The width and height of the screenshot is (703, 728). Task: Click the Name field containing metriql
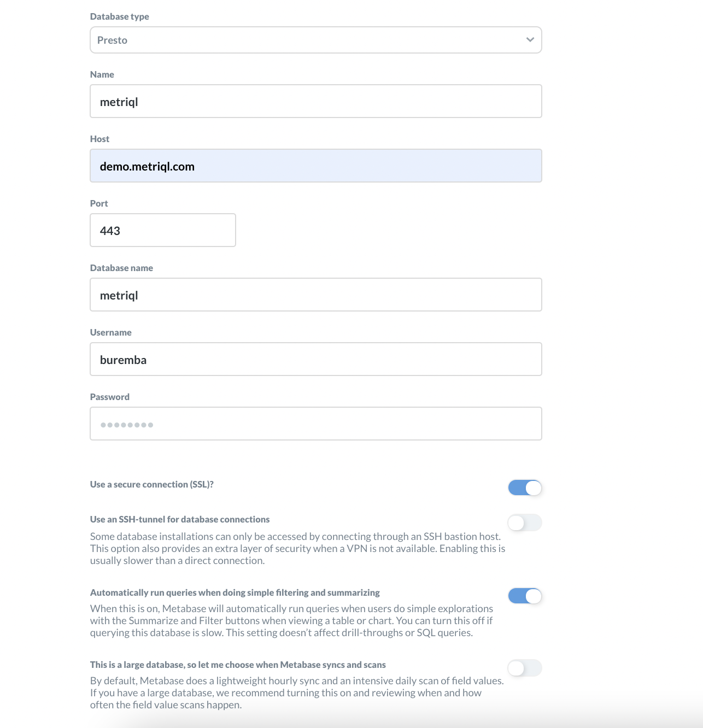click(x=315, y=101)
